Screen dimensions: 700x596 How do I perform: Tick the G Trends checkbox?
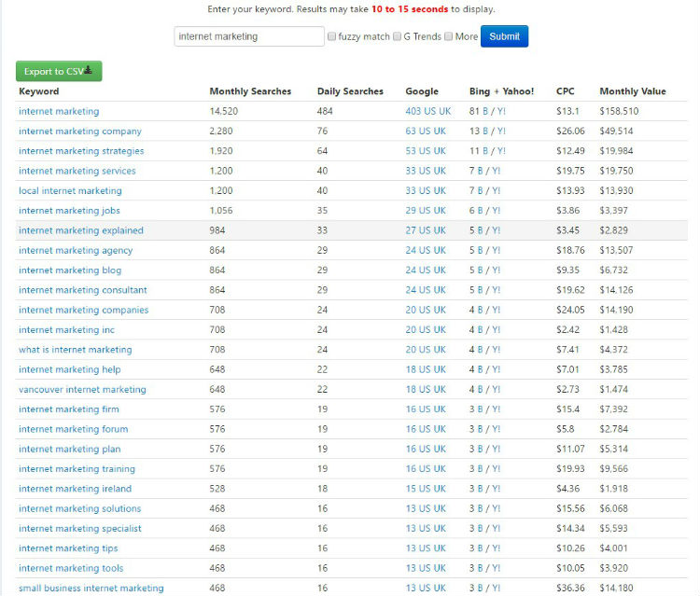(x=397, y=36)
